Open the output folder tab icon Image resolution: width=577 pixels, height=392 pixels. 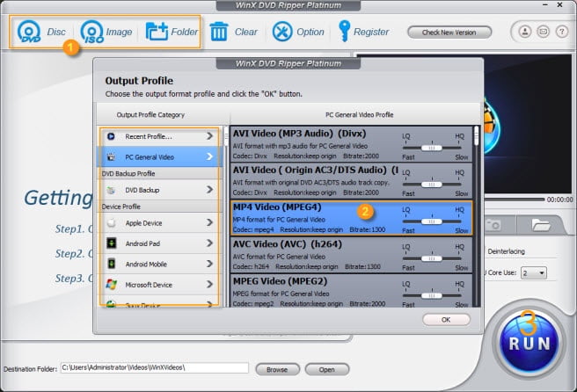(x=541, y=225)
